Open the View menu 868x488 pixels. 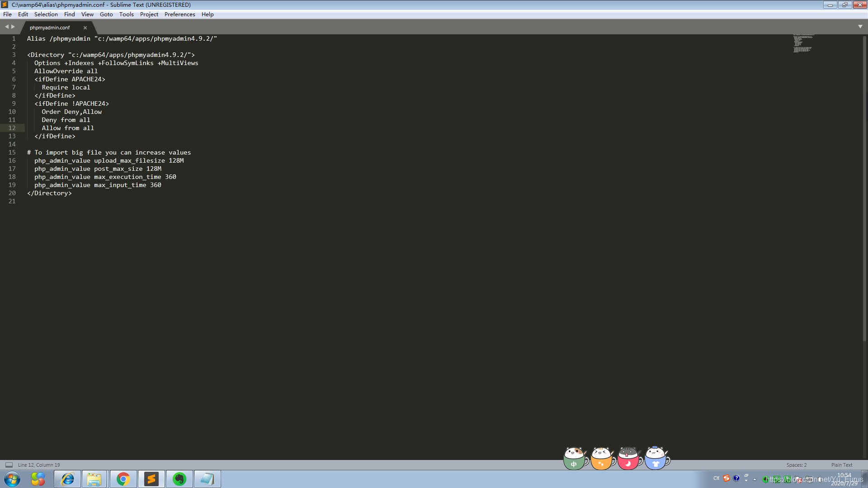pyautogui.click(x=87, y=14)
